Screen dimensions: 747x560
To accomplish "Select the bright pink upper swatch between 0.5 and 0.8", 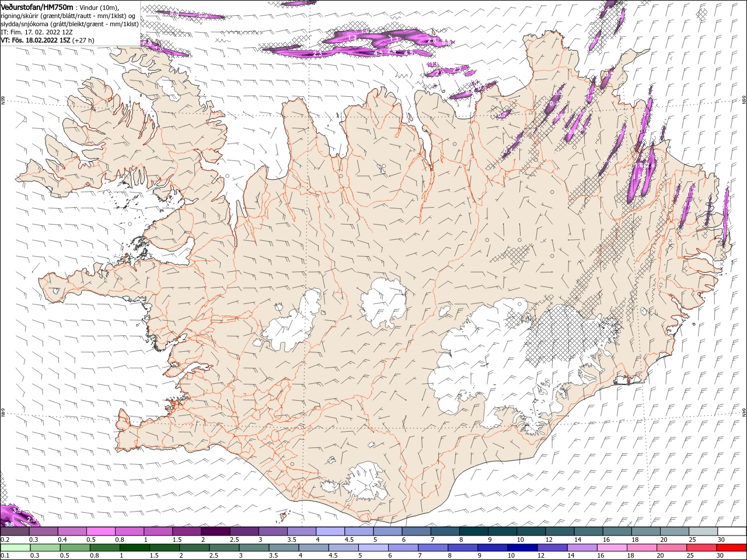I will point(101,531).
